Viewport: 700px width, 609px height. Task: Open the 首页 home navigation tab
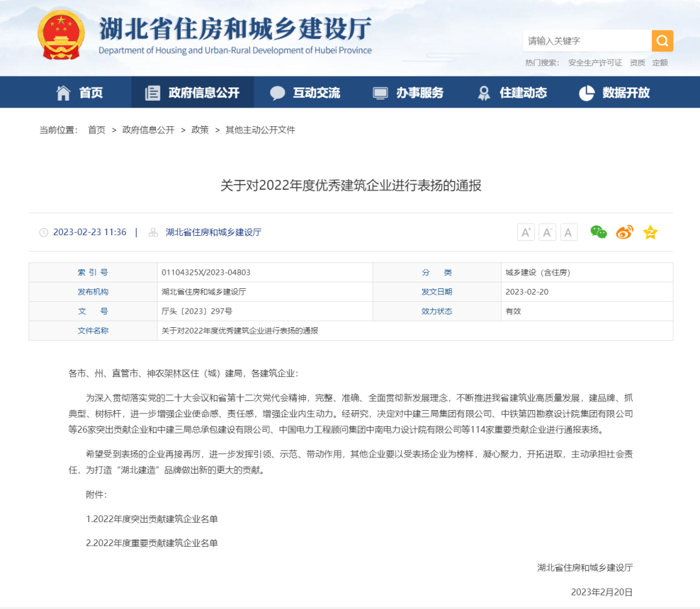tap(80, 93)
